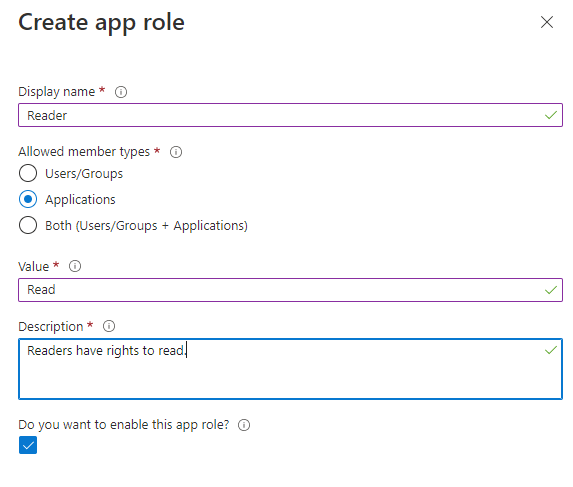This screenshot has height=487, width=573.
Task: Click the 'Do you want to enable this app role?' text
Action: (x=124, y=425)
